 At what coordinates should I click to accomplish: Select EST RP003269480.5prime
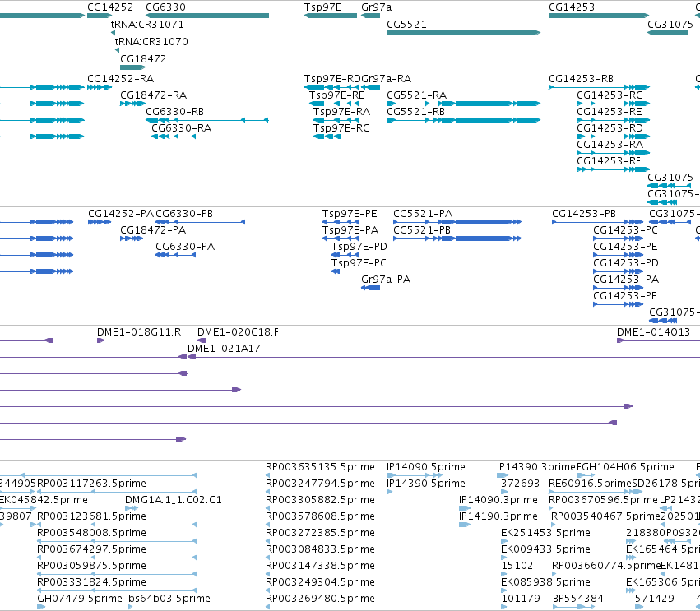point(320,599)
